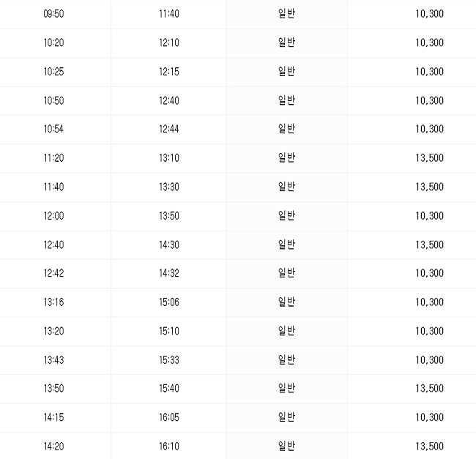Click the 12:15 arrival time cell
476x459 pixels.
click(x=169, y=72)
